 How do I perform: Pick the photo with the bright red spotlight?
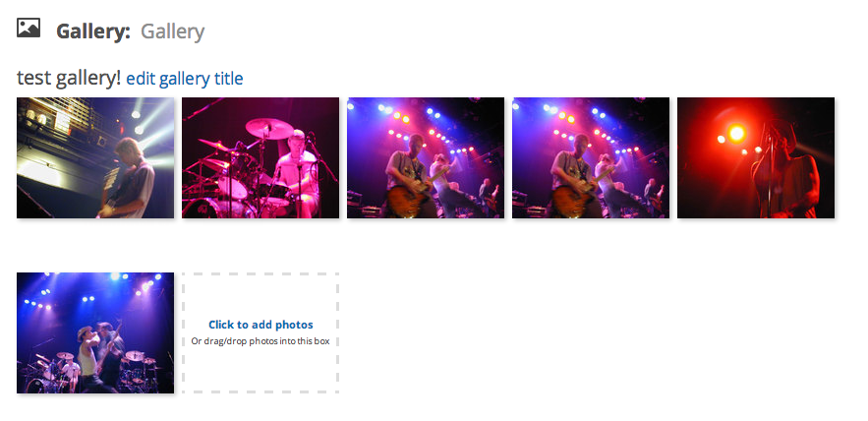[x=756, y=157]
